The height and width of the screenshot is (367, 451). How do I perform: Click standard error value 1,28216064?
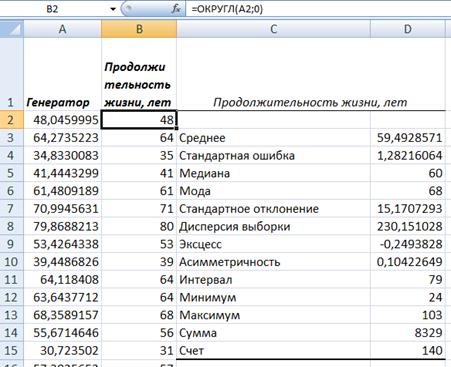408,155
